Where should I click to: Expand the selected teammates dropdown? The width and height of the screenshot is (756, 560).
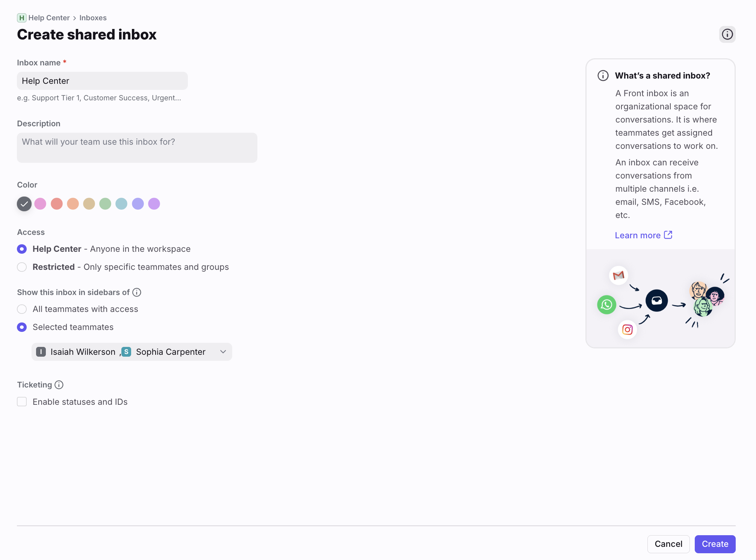(x=132, y=352)
